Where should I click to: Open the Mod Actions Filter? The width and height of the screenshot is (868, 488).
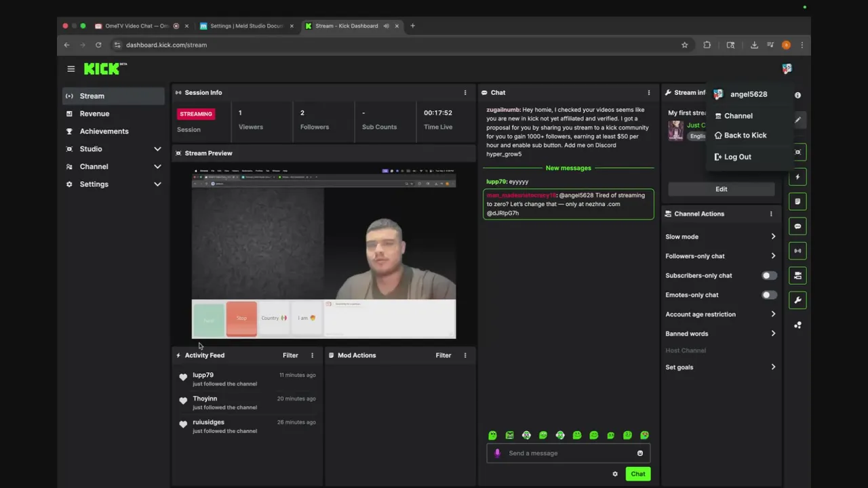tap(443, 355)
